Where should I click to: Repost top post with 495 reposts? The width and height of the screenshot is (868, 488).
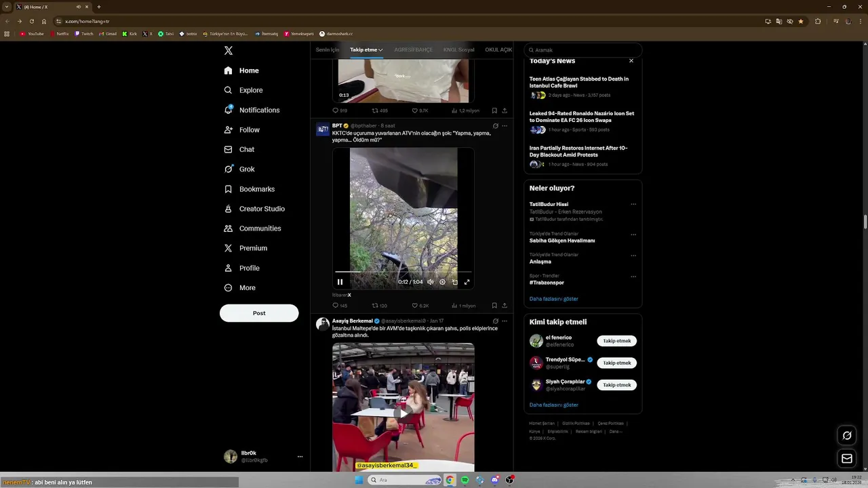click(x=380, y=110)
